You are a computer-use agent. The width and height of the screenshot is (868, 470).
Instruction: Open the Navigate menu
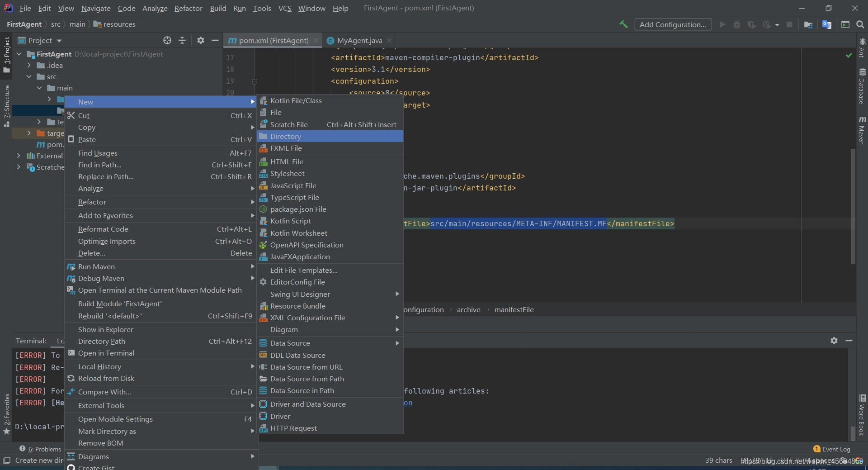96,8
